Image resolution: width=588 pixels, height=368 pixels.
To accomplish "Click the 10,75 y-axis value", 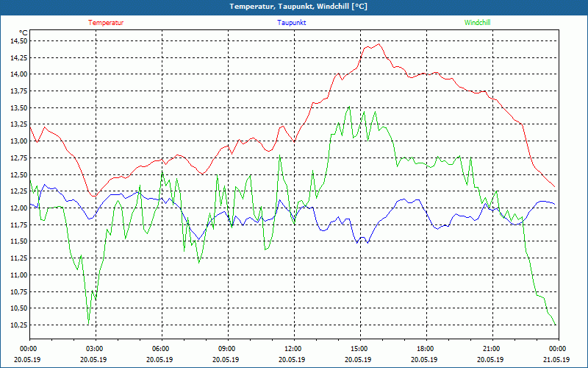I will pos(19,291).
